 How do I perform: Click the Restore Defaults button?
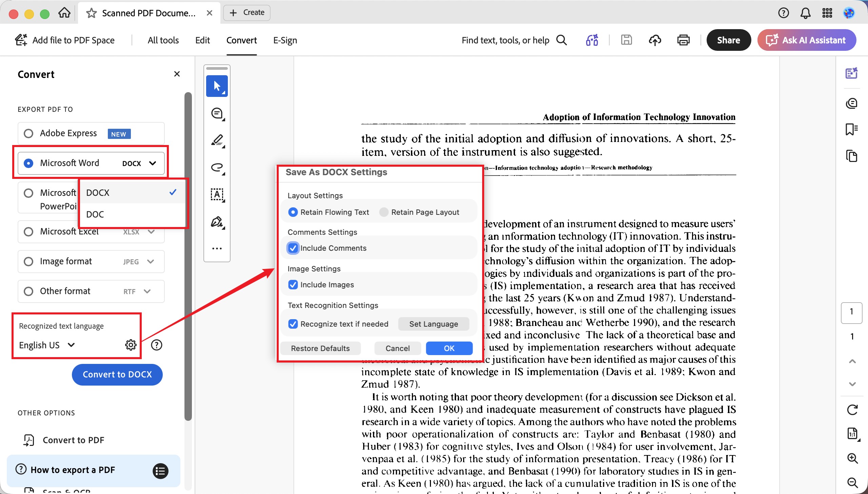tap(320, 348)
